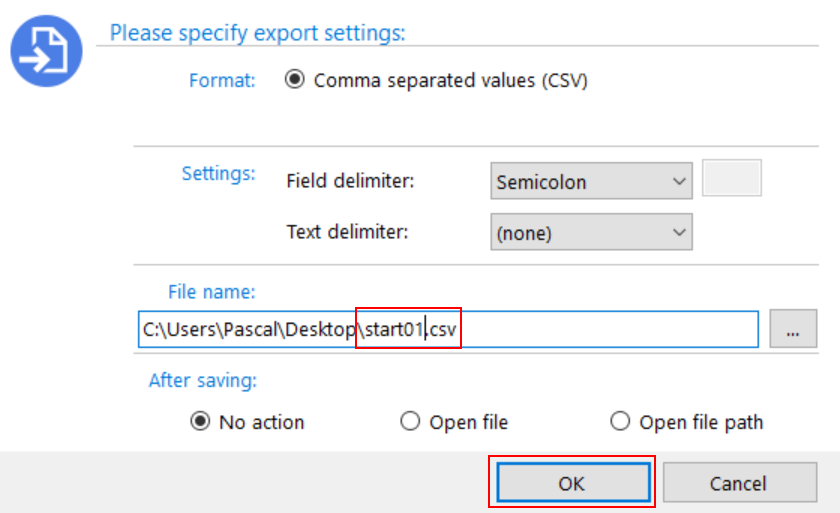Image resolution: width=840 pixels, height=513 pixels.
Task: Click the "Please specify export settings:" heading
Action: 257,33
